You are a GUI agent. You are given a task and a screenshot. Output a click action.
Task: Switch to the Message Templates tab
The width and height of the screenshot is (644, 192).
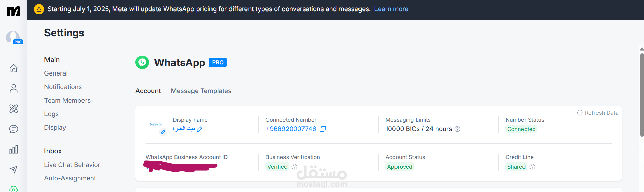pos(201,91)
